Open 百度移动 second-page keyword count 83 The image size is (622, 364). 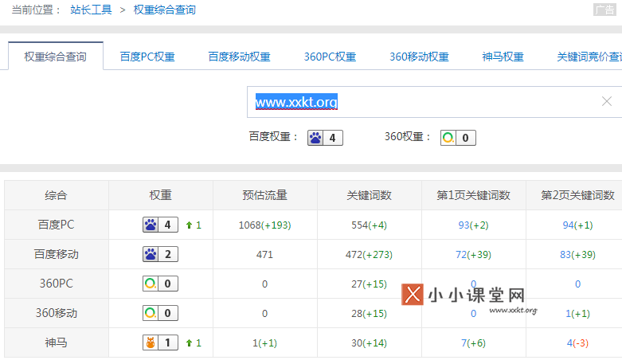pyautogui.click(x=566, y=255)
